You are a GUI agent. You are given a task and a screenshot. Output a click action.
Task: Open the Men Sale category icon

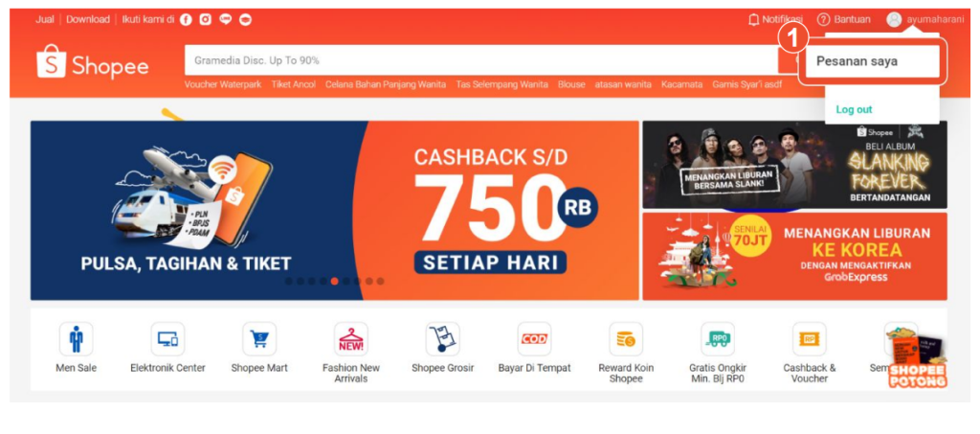(x=77, y=339)
